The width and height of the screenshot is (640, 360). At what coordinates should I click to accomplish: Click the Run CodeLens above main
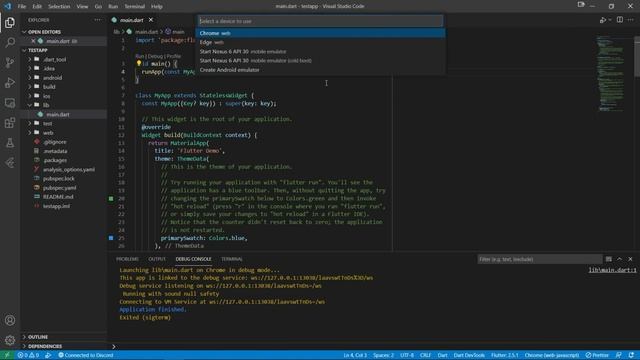click(140, 56)
